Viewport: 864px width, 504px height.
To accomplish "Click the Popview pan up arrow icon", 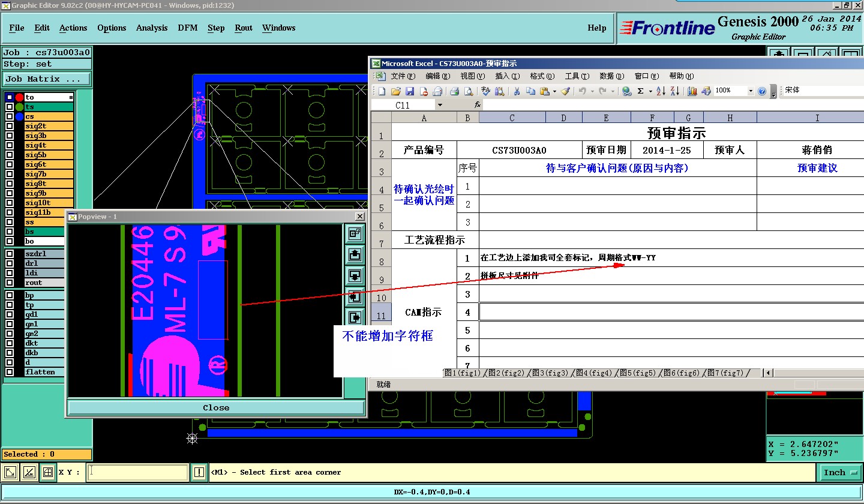I will pyautogui.click(x=354, y=254).
